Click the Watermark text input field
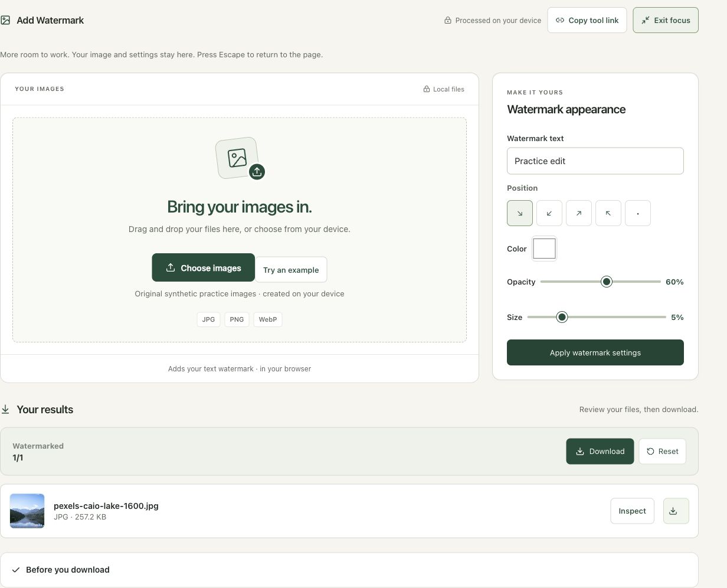 pos(595,161)
